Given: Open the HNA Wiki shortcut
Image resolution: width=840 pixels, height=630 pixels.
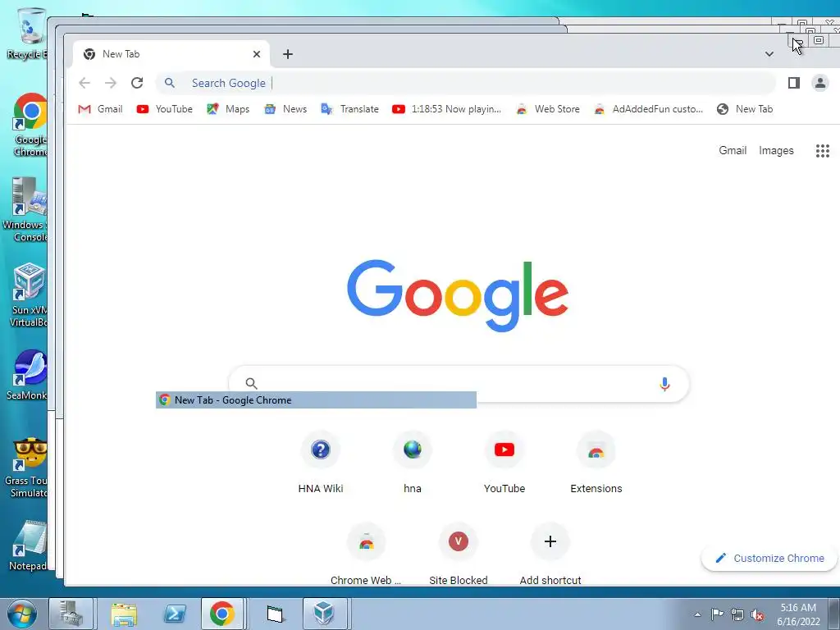Looking at the screenshot, I should pyautogui.click(x=321, y=463).
